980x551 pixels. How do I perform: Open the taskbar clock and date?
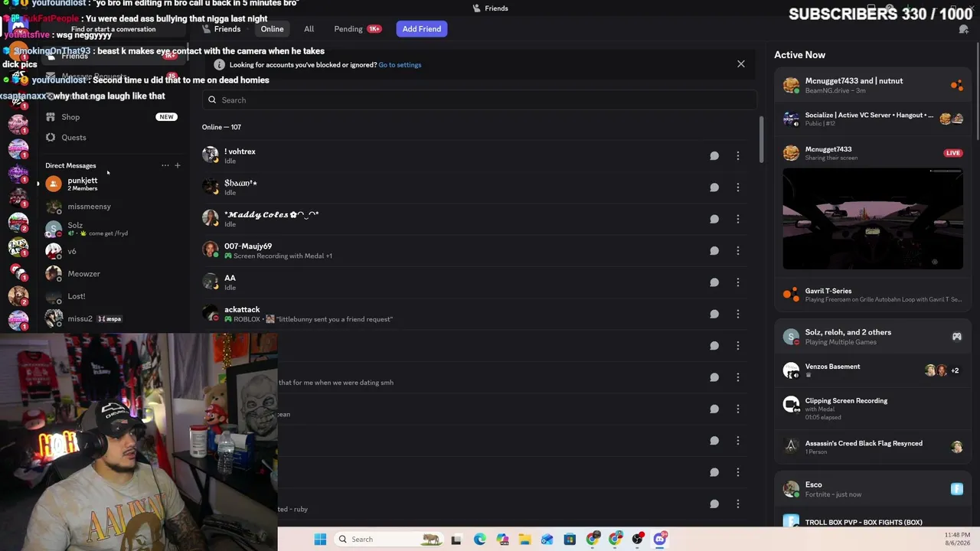tap(957, 539)
